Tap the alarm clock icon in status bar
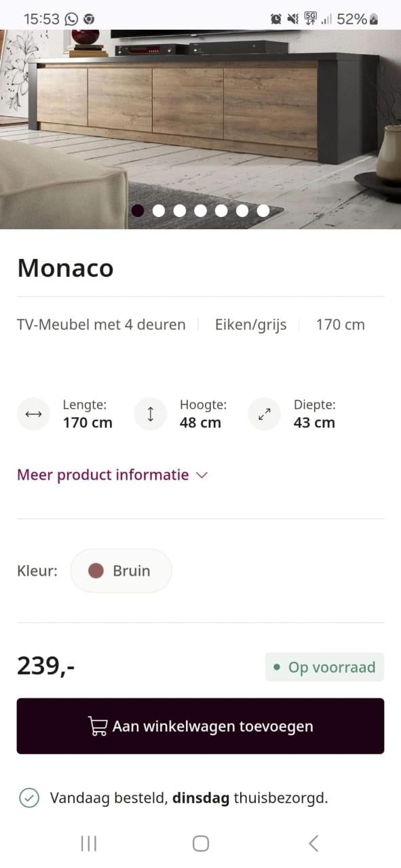The height and width of the screenshot is (868, 401). click(276, 18)
